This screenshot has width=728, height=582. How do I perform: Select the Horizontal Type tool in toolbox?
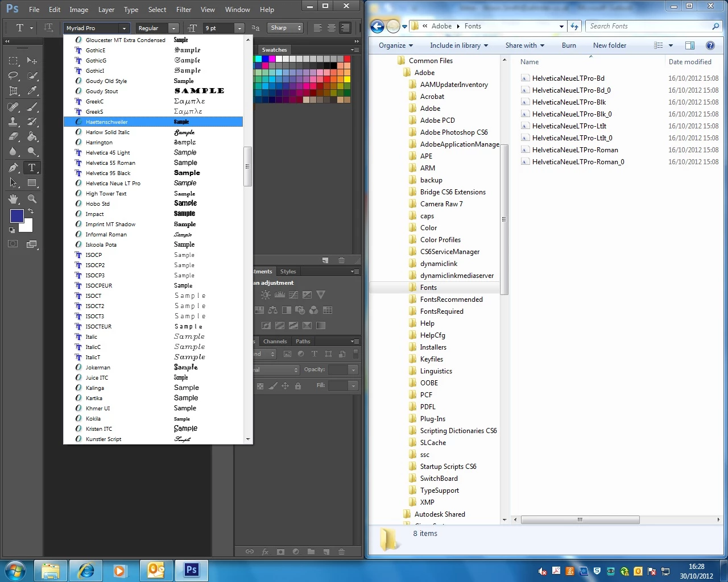(32, 168)
